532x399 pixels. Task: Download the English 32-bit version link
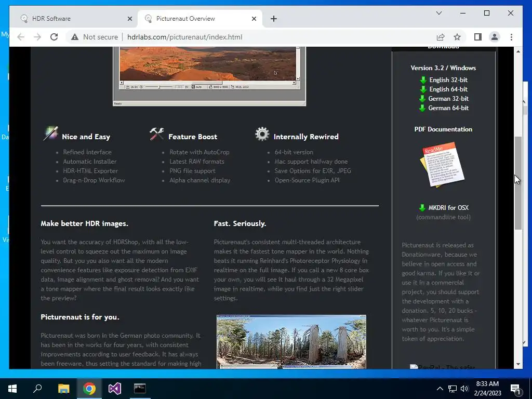point(448,79)
